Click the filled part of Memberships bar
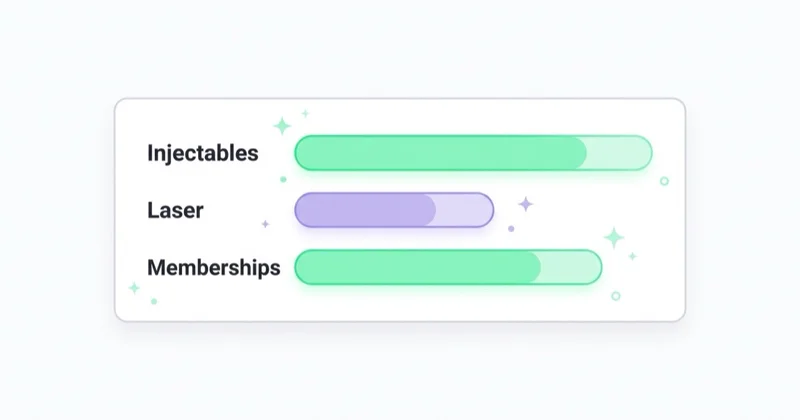The image size is (800, 420). pos(418,267)
